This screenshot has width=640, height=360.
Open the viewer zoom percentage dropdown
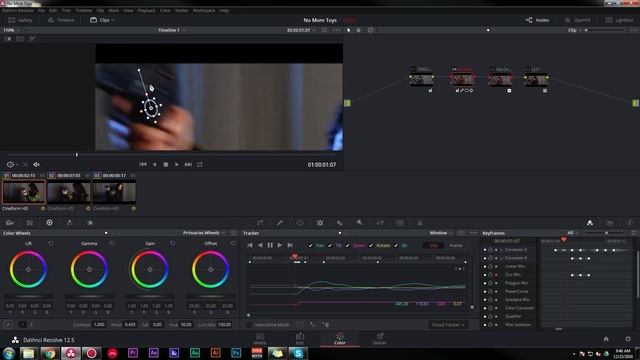11,30
